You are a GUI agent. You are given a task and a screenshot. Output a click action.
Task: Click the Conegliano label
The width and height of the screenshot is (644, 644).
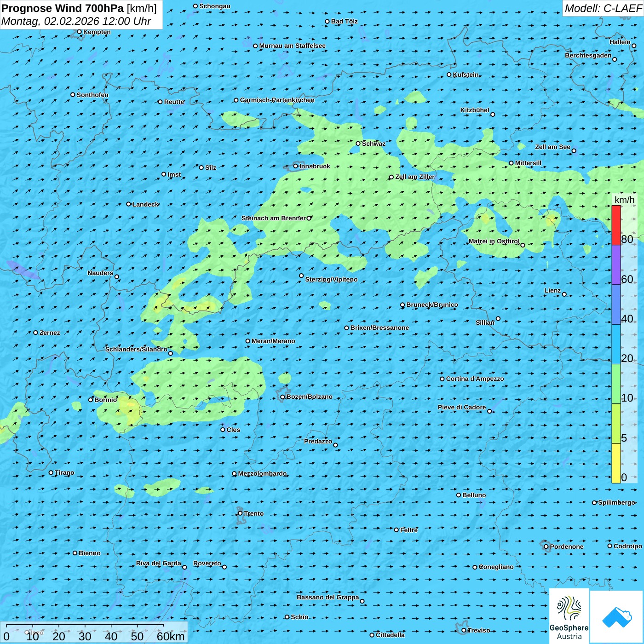(x=496, y=567)
